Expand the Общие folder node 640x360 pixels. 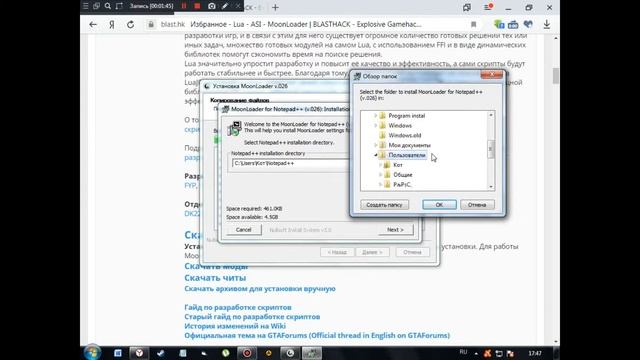381,175
